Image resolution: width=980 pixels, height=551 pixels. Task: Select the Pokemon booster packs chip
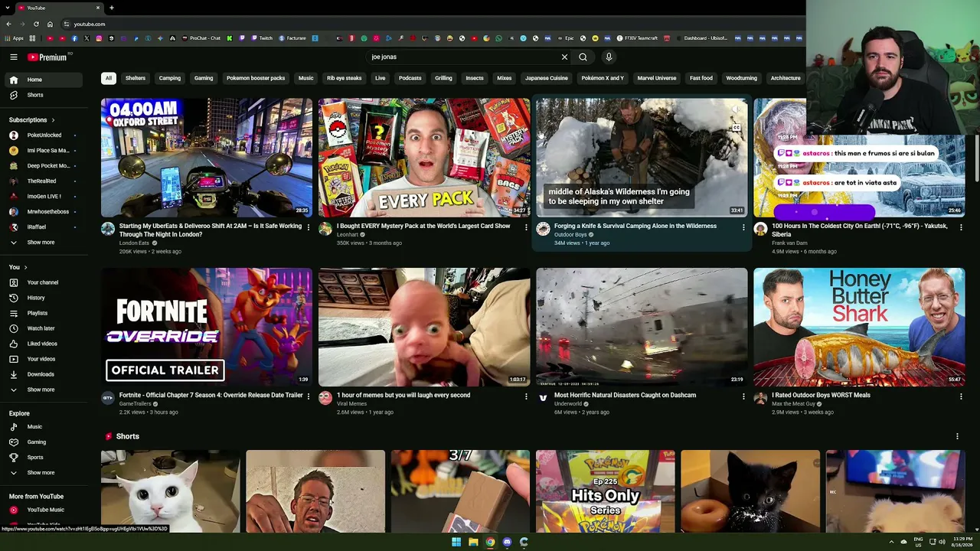(256, 78)
